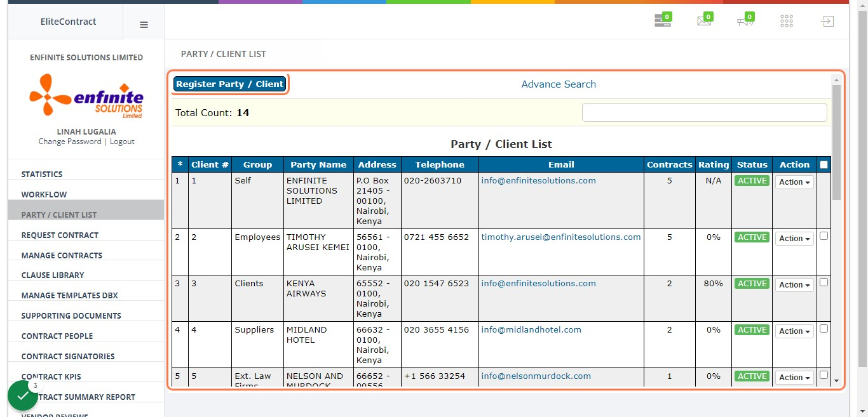Open Action dropdown for Midland Hotel row

[794, 331]
